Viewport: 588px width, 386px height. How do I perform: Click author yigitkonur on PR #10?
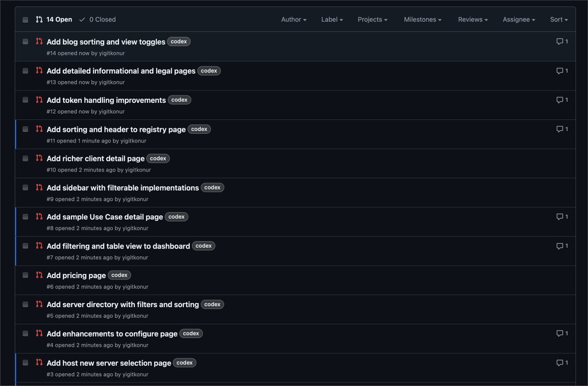coord(138,170)
